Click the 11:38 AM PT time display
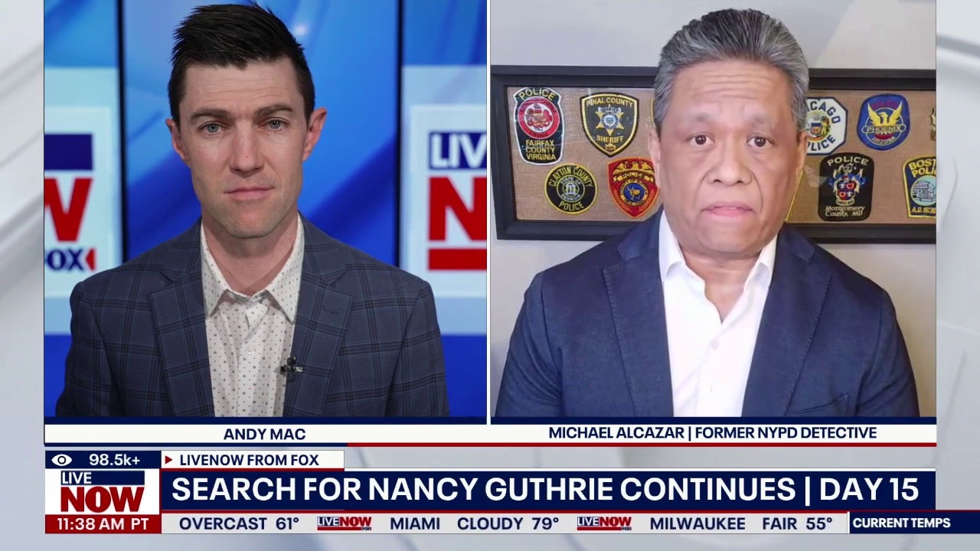Screen dimensions: 980x551 click(x=103, y=524)
